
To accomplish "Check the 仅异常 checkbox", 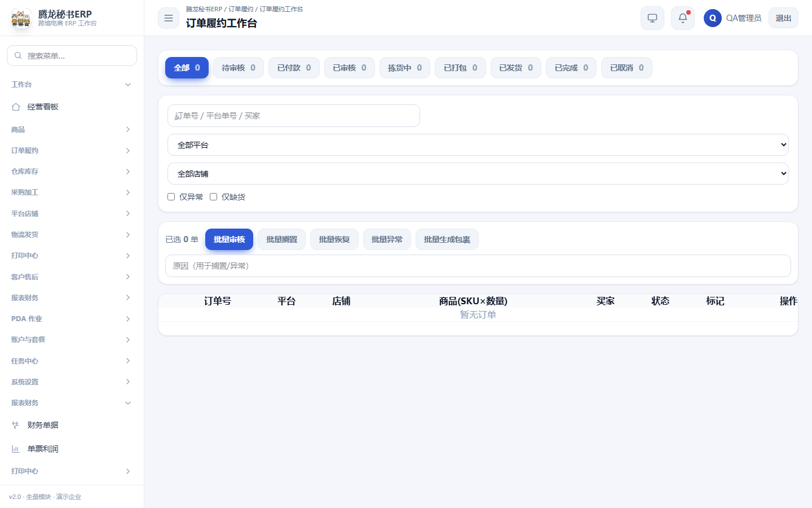I will tap(171, 197).
